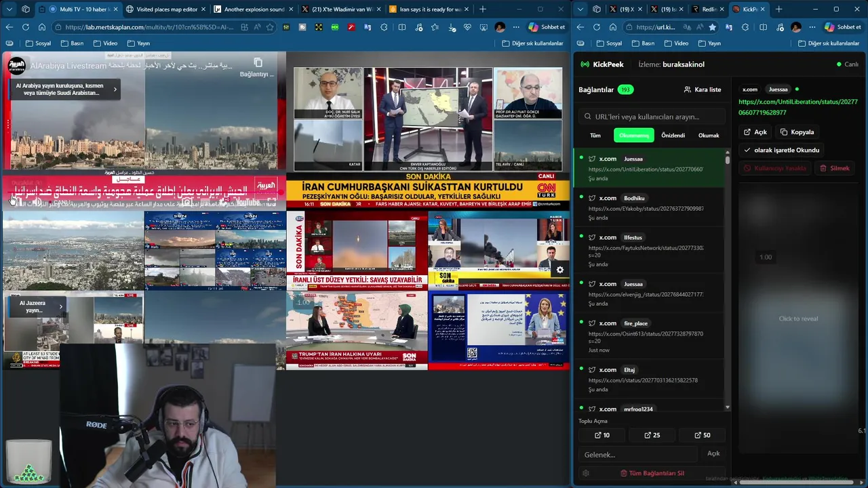The width and height of the screenshot is (868, 488).
Task: Ban user with Kullanıcıyı Yasakla
Action: (775, 168)
